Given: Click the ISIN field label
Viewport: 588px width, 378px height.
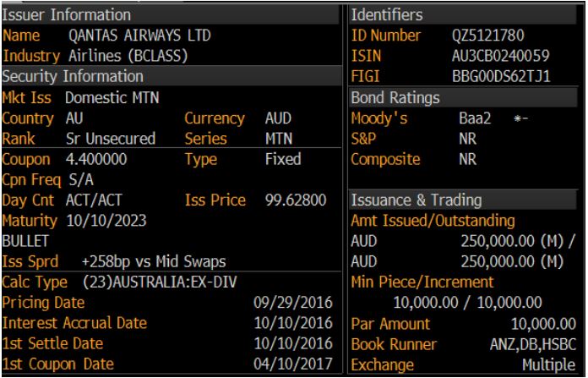Looking at the screenshot, I should click(366, 56).
